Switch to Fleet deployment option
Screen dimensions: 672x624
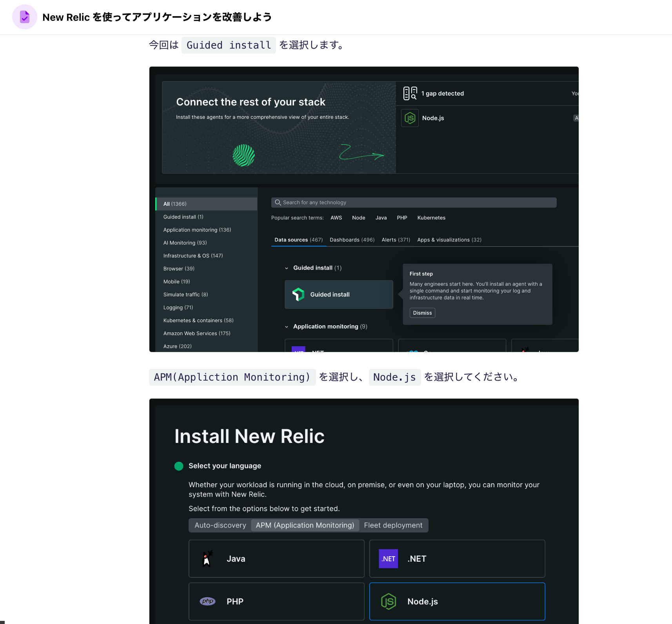[x=393, y=525]
